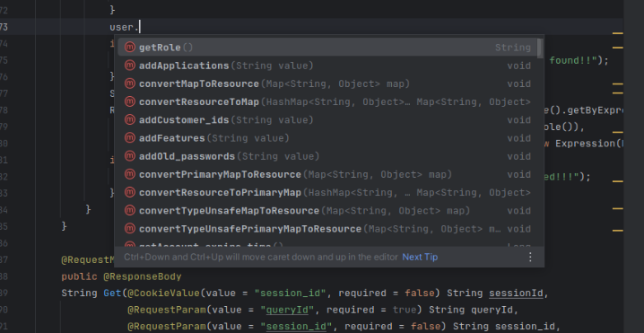644x333 pixels.
Task: Click method icon beside convertTypeUnsafeMapToResource
Action: coord(130,210)
